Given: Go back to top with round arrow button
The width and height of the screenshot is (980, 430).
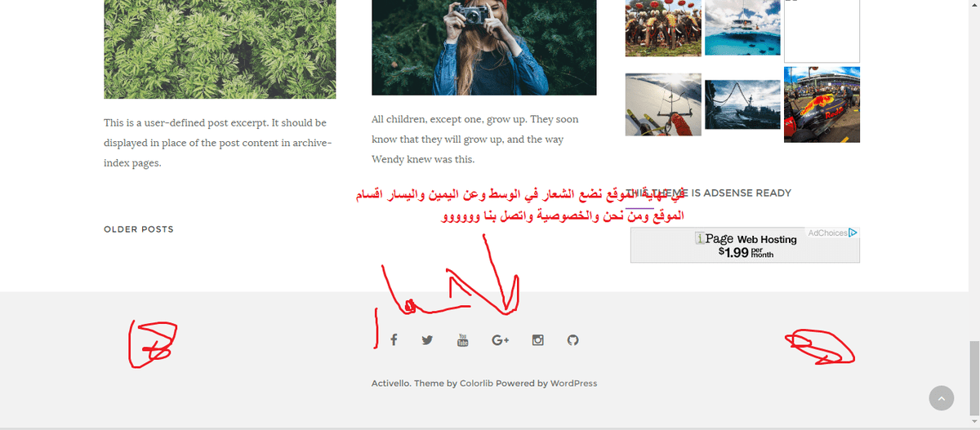Looking at the screenshot, I should pyautogui.click(x=941, y=398).
